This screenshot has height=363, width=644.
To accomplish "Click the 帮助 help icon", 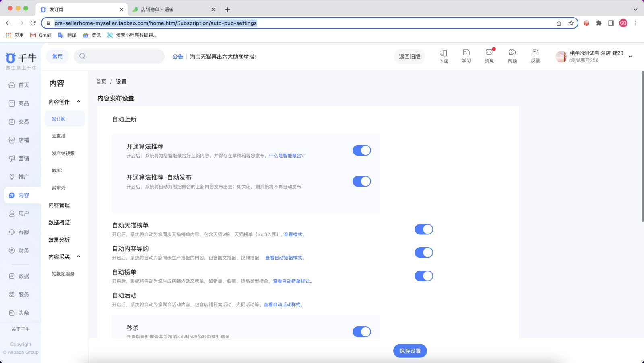I will click(x=512, y=56).
